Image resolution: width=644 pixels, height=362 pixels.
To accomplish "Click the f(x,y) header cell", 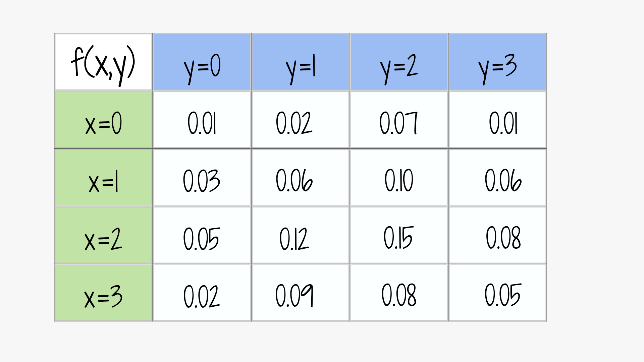I will coord(103,62).
